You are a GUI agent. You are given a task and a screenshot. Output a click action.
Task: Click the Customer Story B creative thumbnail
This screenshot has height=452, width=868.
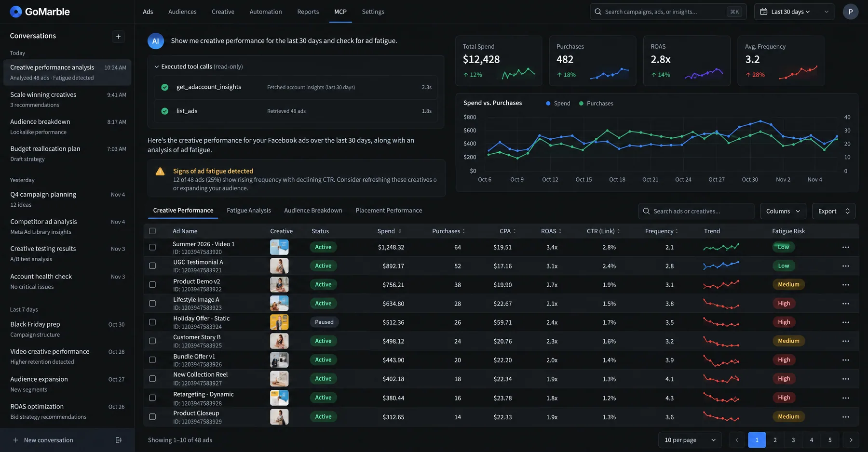pos(279,341)
